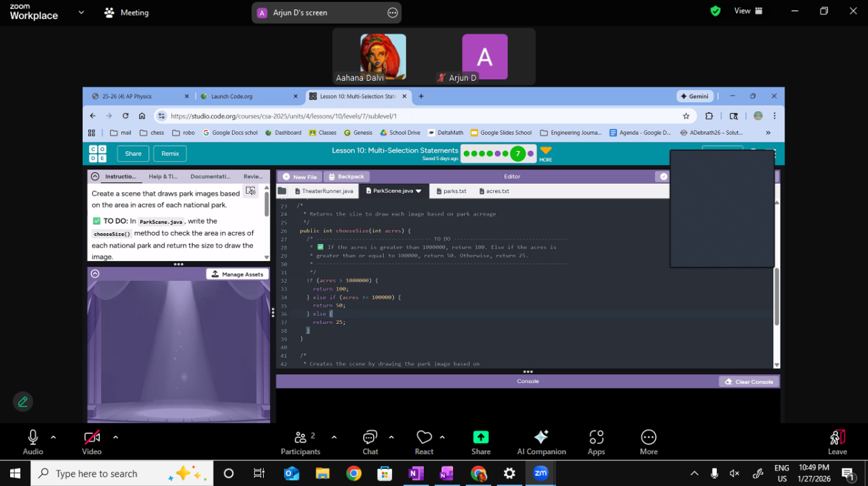
Task: Click the annotation pencil icon
Action: [23, 401]
